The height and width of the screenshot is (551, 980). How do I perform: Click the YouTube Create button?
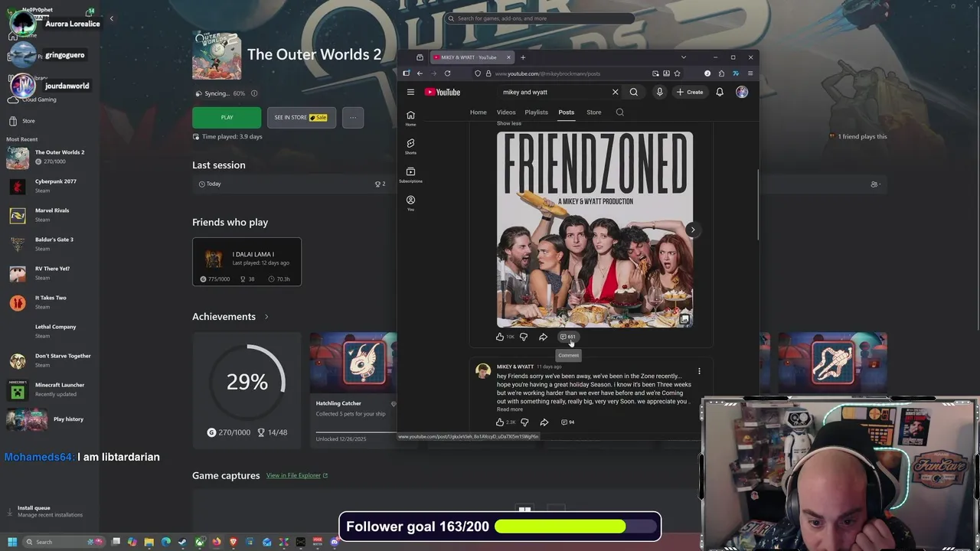coord(690,92)
